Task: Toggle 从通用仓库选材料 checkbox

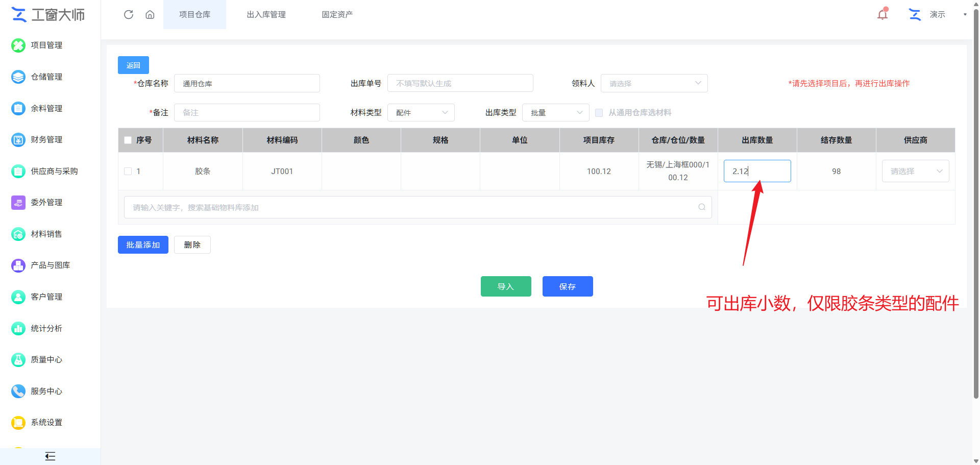Action: tap(599, 113)
